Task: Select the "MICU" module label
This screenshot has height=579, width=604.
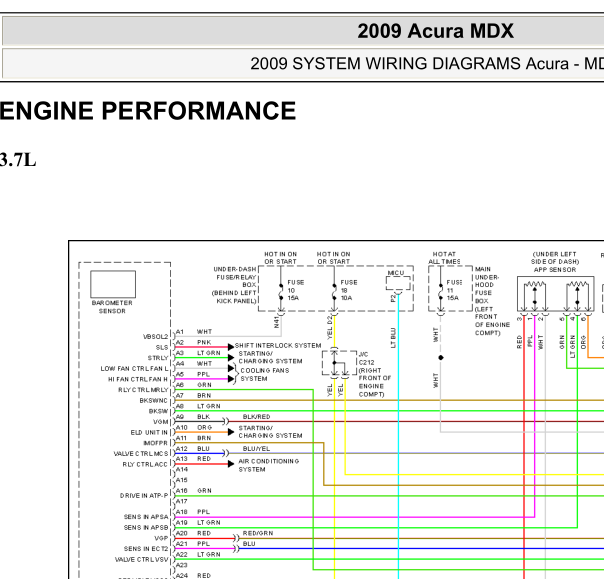Action: click(x=396, y=272)
